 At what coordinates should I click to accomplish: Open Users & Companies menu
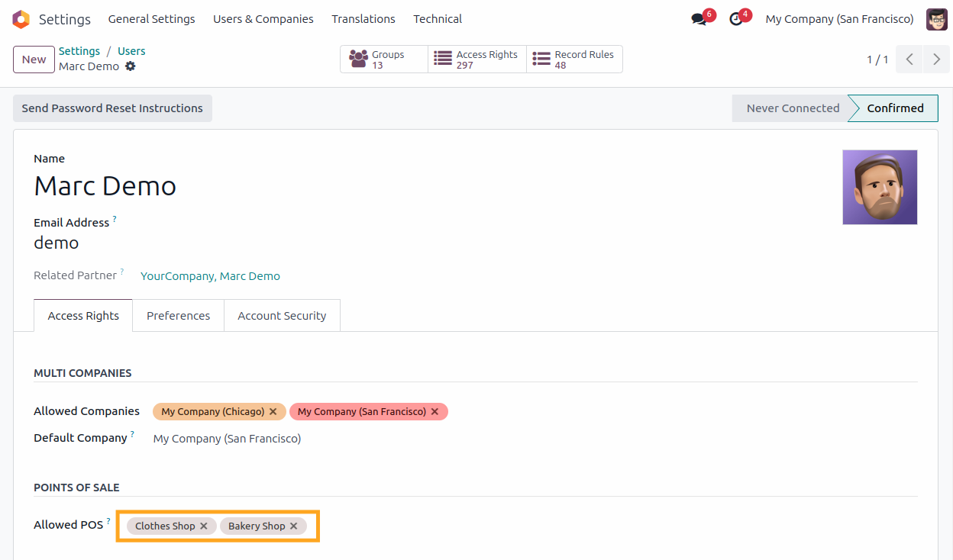pos(263,19)
